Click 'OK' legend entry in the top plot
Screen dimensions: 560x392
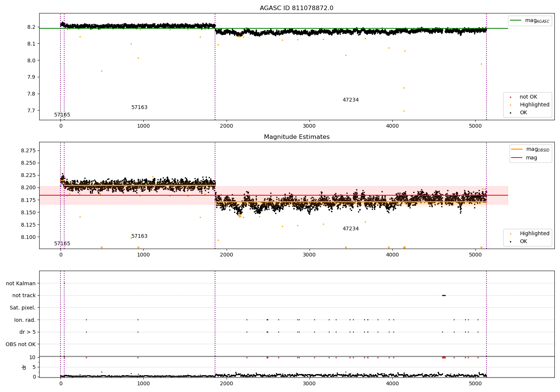pos(519,113)
